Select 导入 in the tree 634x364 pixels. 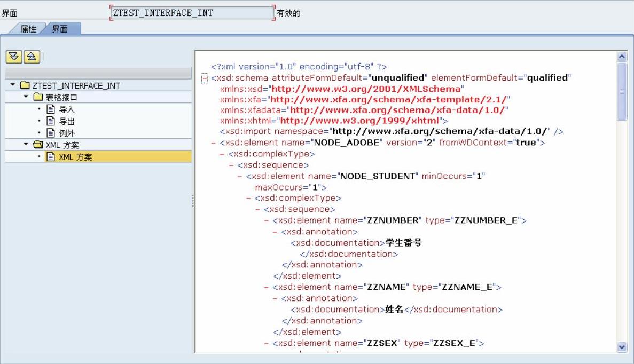[x=67, y=109]
